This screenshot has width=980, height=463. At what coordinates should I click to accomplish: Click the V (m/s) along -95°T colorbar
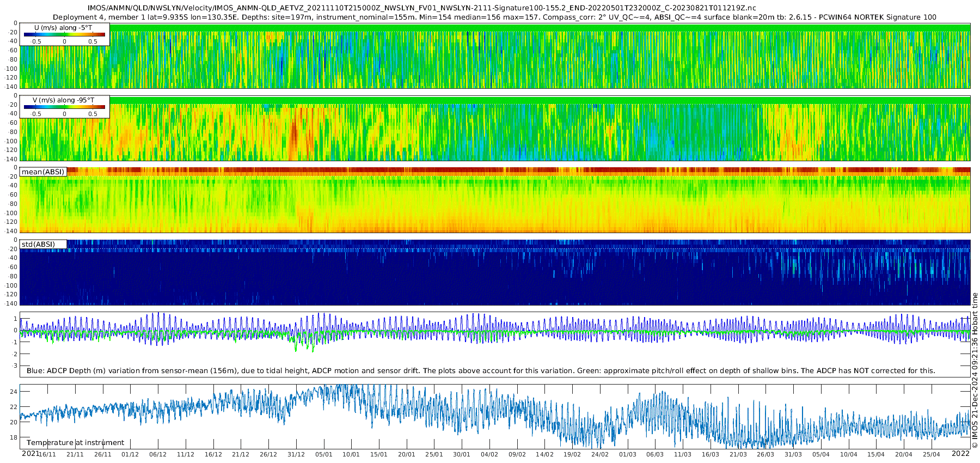tap(64, 107)
